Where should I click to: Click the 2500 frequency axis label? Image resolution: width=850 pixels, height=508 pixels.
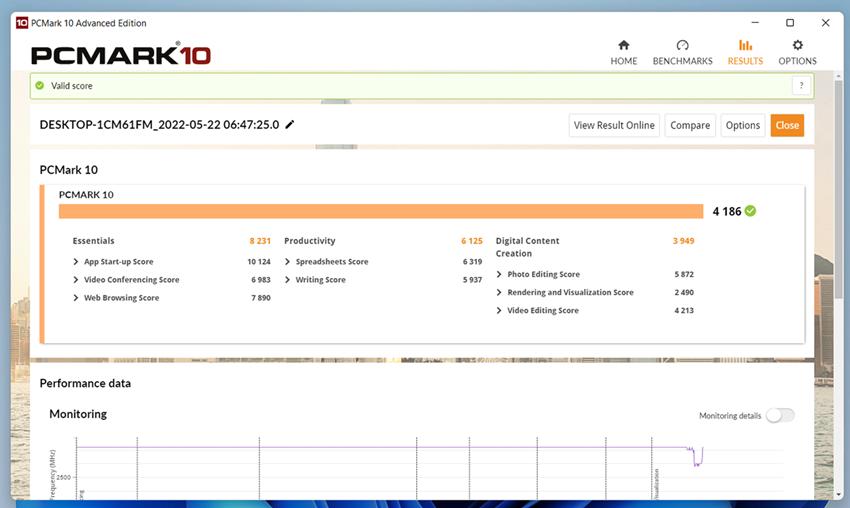tap(63, 477)
